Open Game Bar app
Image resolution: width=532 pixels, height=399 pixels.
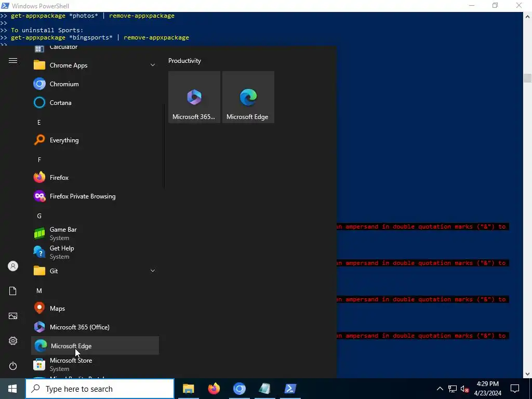click(95, 233)
